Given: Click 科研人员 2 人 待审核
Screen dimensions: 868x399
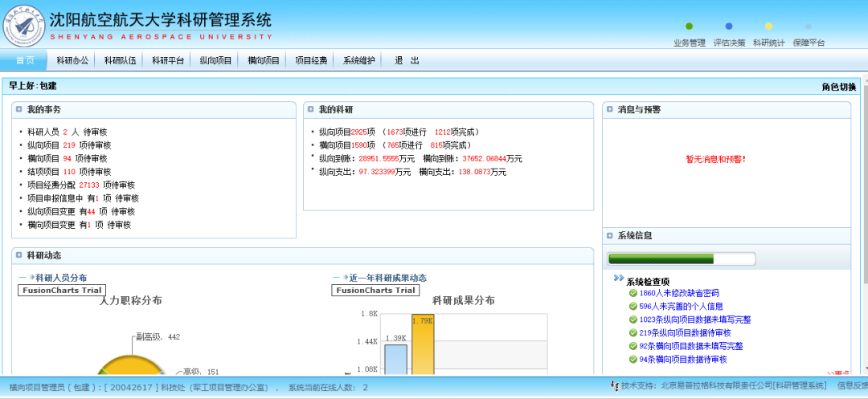Looking at the screenshot, I should tap(67, 132).
